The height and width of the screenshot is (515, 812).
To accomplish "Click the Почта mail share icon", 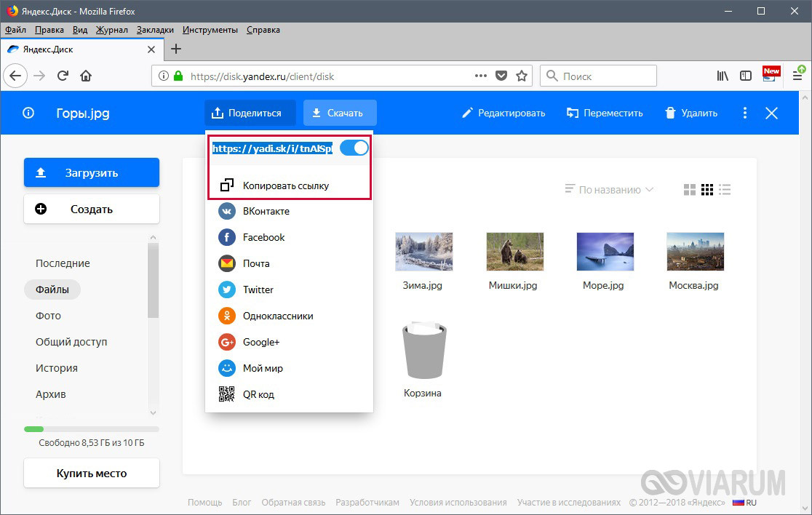I will (227, 263).
